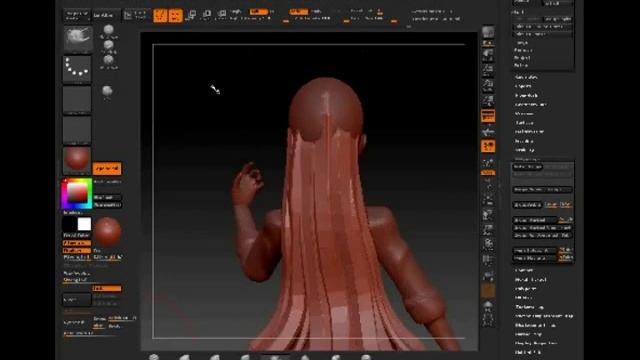Click the Merge Similar Groups button
The height and width of the screenshot is (360, 640).
(x=542, y=189)
